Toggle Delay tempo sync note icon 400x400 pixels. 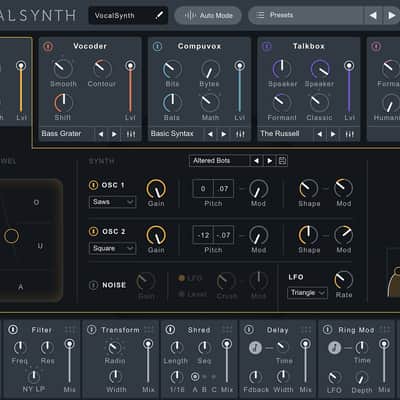(255, 348)
